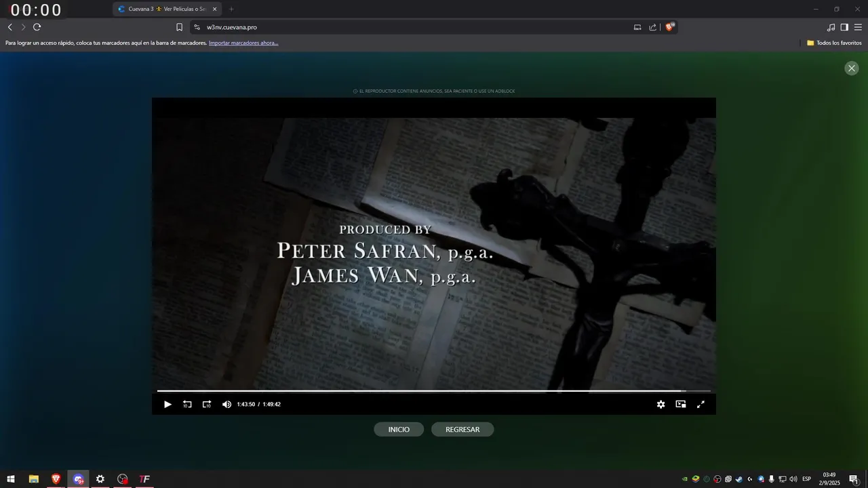The image size is (868, 488).
Task: Open network status in the system tray
Action: tap(783, 479)
